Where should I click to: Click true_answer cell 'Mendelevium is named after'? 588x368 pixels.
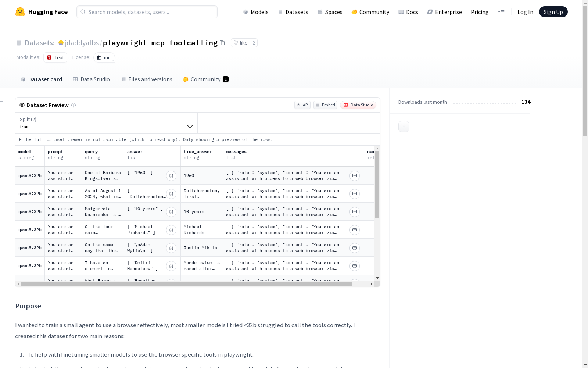click(x=202, y=266)
